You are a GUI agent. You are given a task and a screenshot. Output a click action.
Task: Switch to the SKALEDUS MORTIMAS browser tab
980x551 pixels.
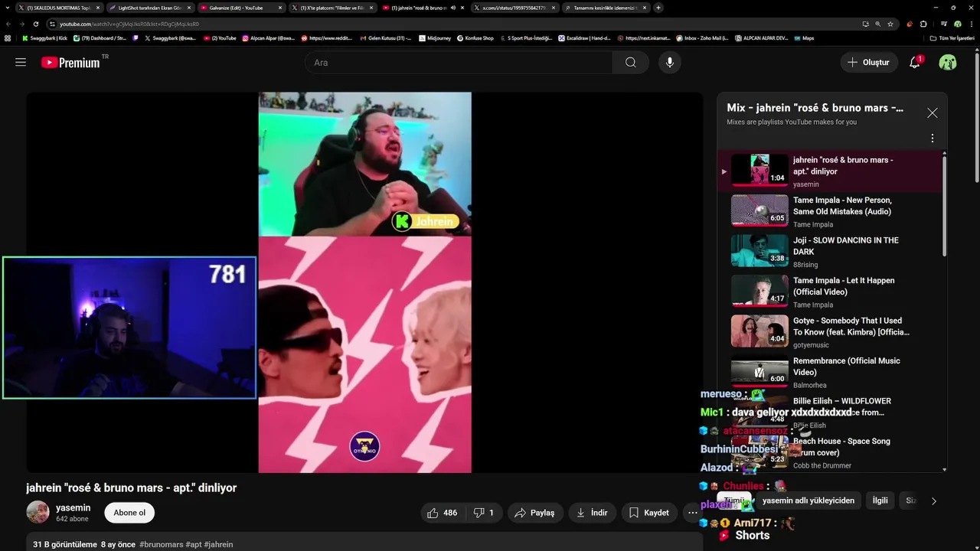(x=59, y=8)
